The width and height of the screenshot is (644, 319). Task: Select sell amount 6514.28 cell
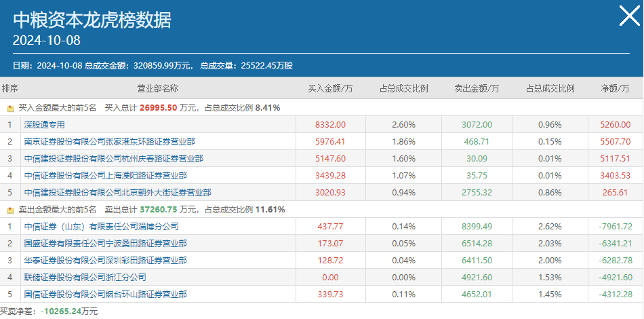coord(477,244)
